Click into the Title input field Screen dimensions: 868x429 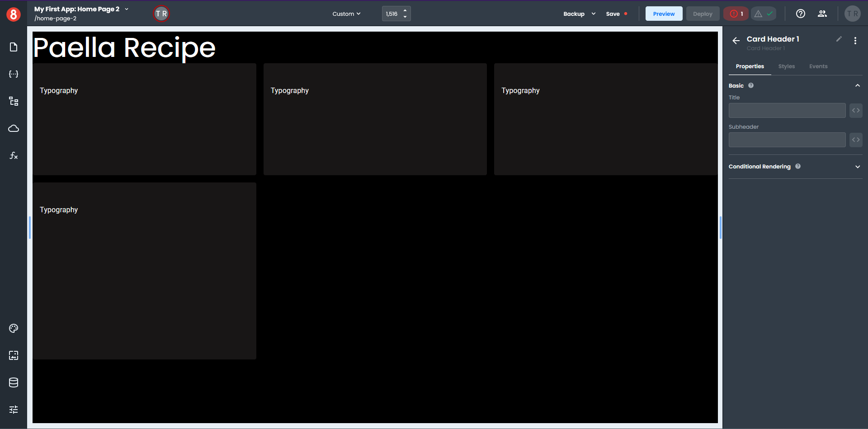point(787,111)
